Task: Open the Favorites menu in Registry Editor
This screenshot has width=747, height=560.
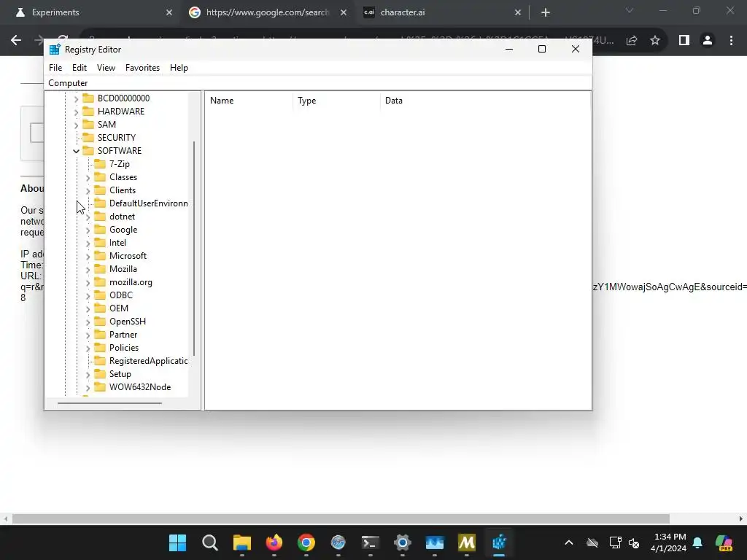Action: tap(142, 68)
